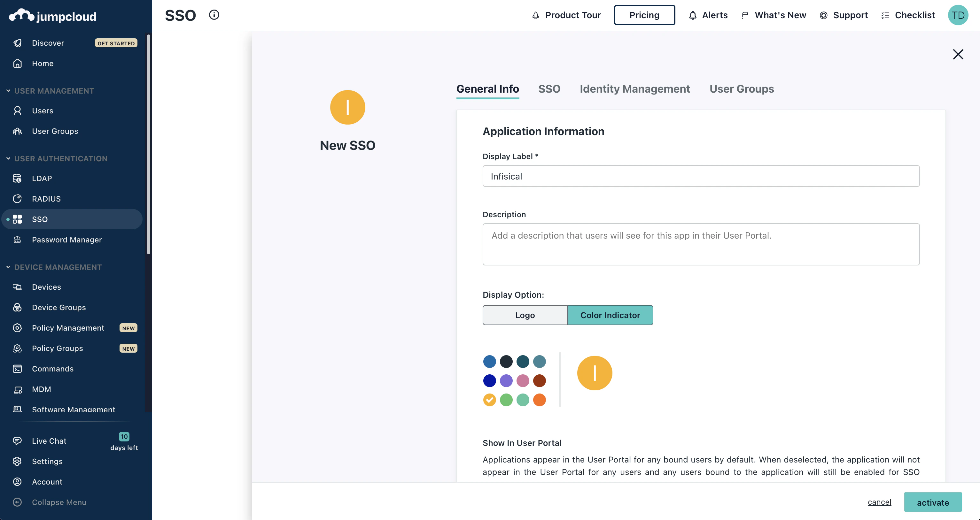Viewport: 980px width, 520px height.
Task: Pick the purple color swatch
Action: point(506,380)
